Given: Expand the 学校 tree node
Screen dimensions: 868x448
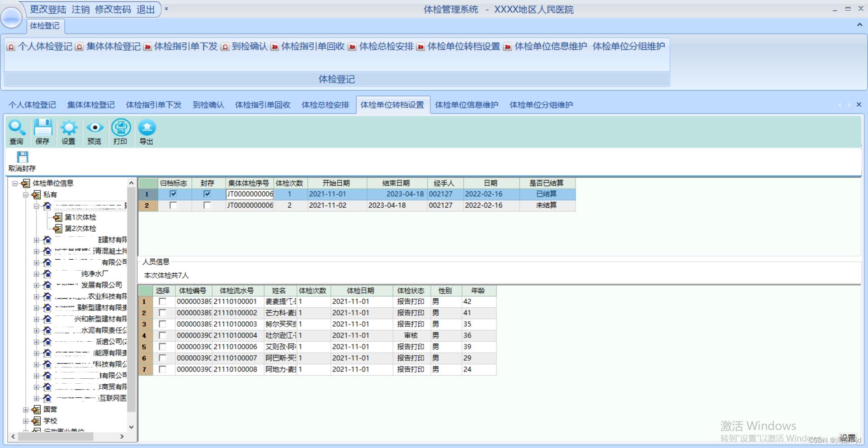Looking at the screenshot, I should point(26,421).
